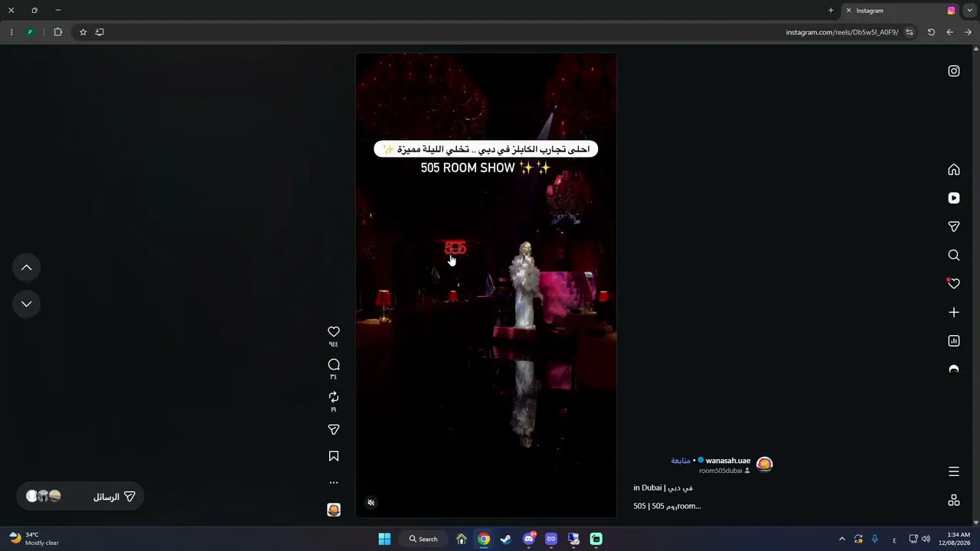Screen dimensions: 980x551
Task: Open a new browser tab
Action: 831,11
